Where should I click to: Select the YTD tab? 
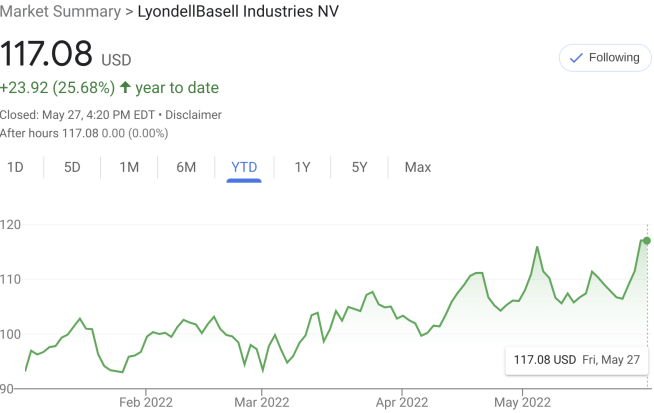pos(244,167)
